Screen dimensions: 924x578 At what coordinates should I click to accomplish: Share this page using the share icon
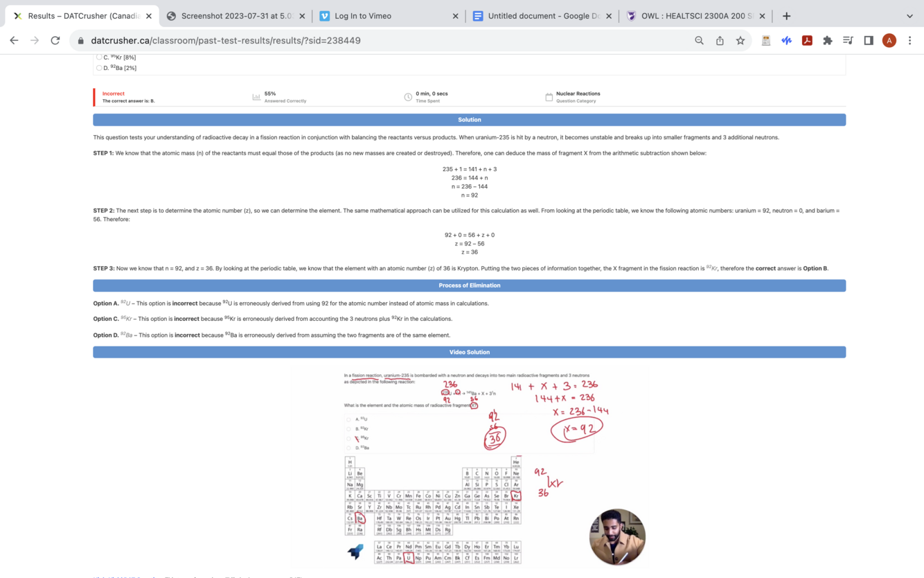[x=720, y=41]
